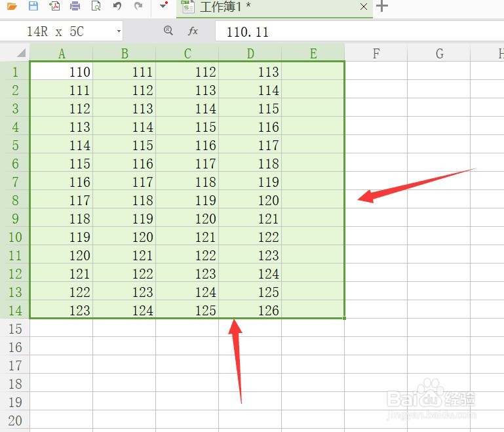Select row 1 header

pyautogui.click(x=15, y=70)
